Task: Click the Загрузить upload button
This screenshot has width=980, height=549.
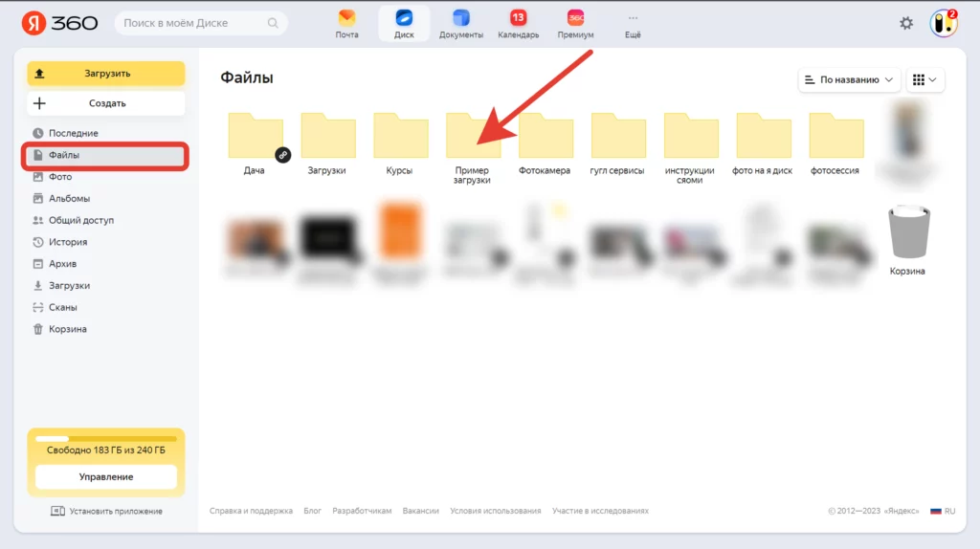Action: pos(105,74)
